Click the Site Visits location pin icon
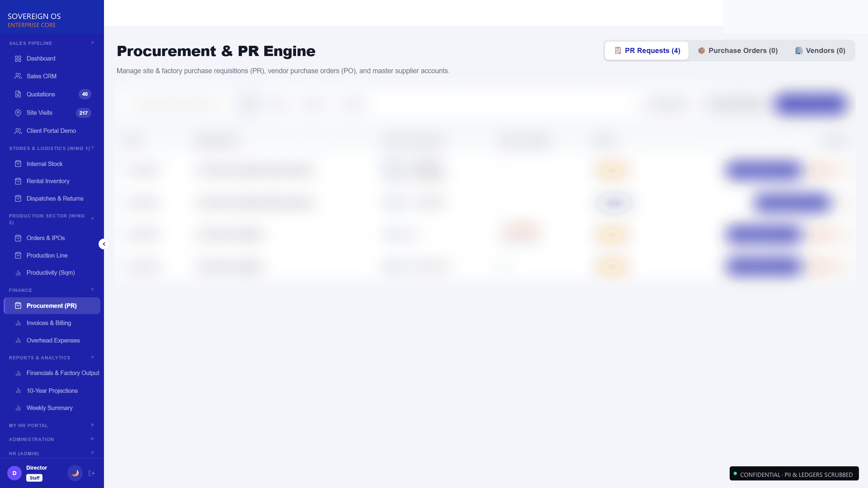 coord(18,113)
